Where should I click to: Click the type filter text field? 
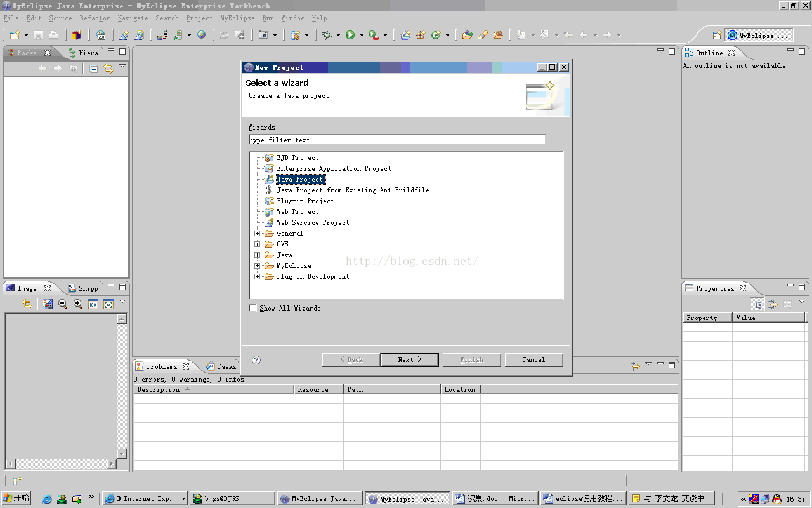(397, 140)
